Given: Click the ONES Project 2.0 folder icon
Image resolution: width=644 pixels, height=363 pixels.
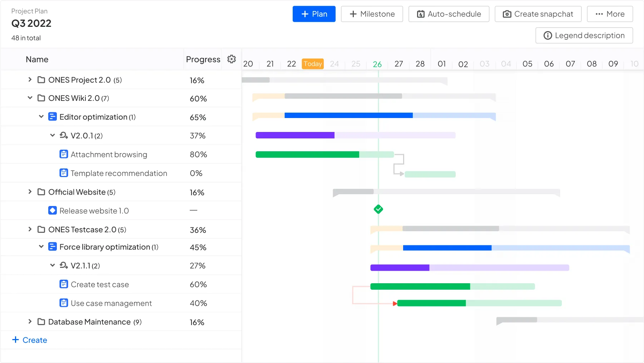Looking at the screenshot, I should coord(41,80).
